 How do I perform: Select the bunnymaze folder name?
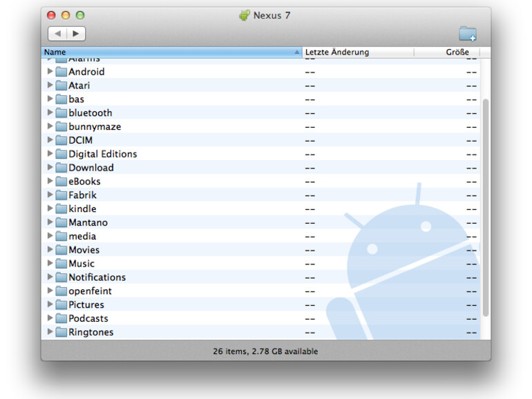coord(95,127)
